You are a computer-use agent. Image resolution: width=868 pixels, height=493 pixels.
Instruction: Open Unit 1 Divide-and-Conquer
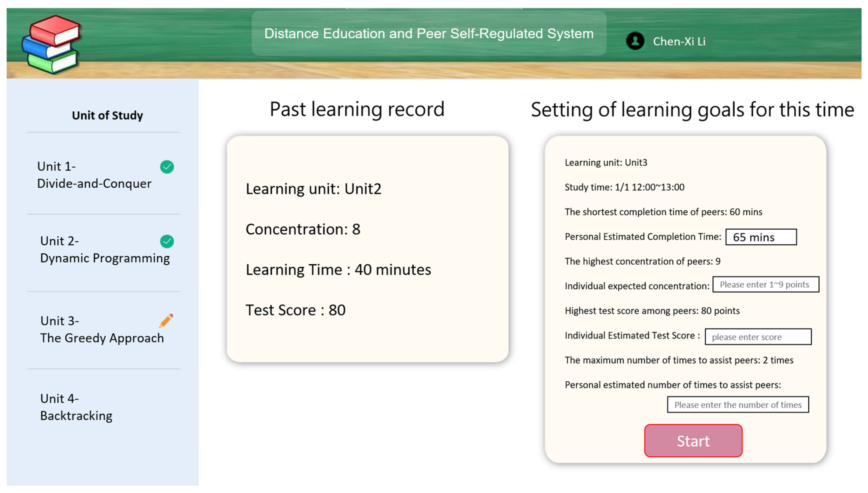pos(94,175)
